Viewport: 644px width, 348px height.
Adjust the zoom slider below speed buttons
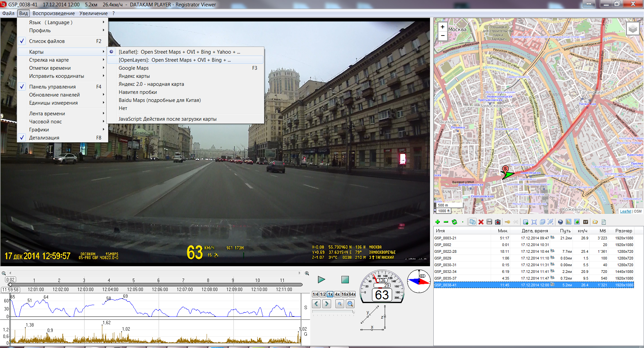[x=333, y=312]
